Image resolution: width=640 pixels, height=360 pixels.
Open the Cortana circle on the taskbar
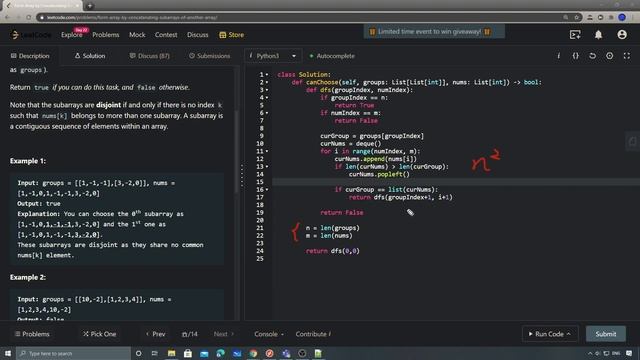[139, 353]
